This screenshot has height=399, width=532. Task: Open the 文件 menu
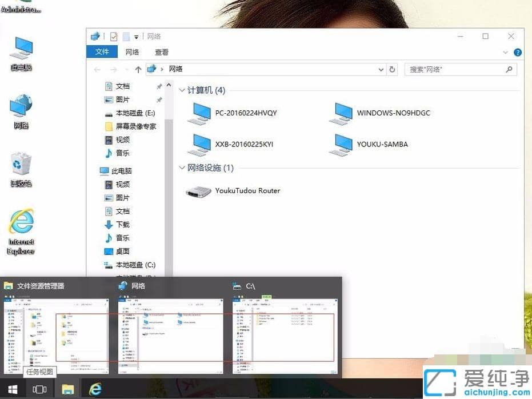coord(102,51)
